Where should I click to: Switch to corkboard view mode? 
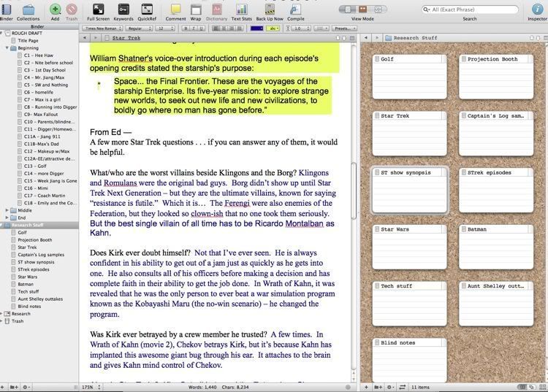[x=362, y=9]
